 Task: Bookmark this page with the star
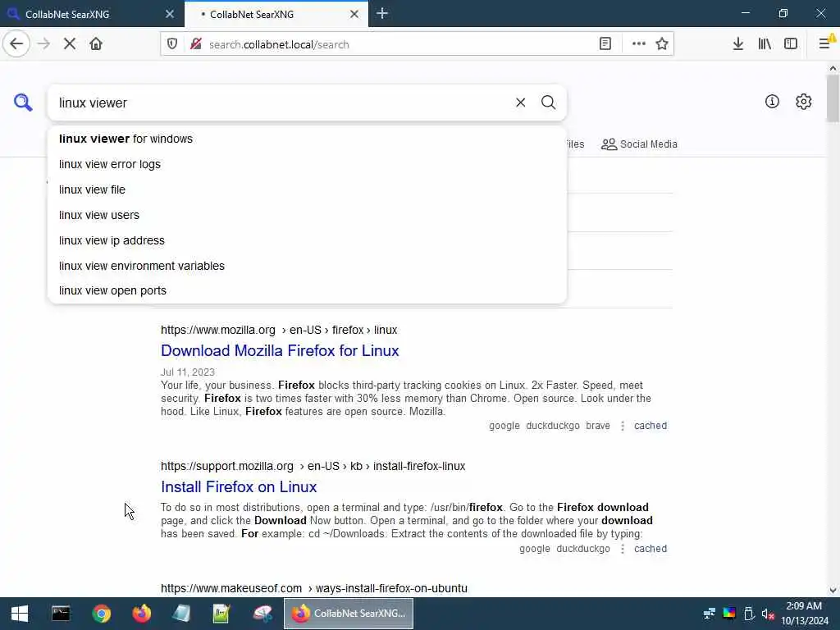[662, 44]
